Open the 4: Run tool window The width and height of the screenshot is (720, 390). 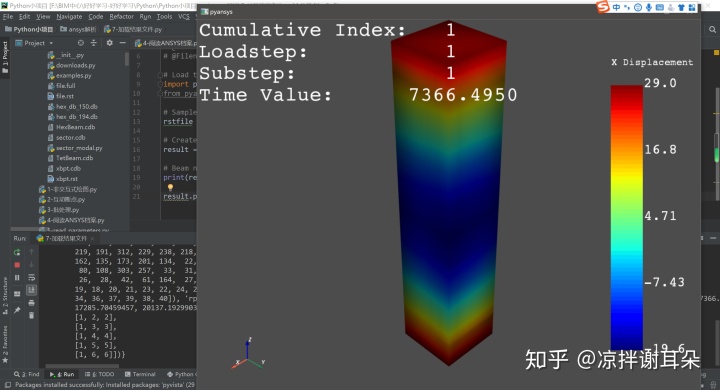[62, 374]
